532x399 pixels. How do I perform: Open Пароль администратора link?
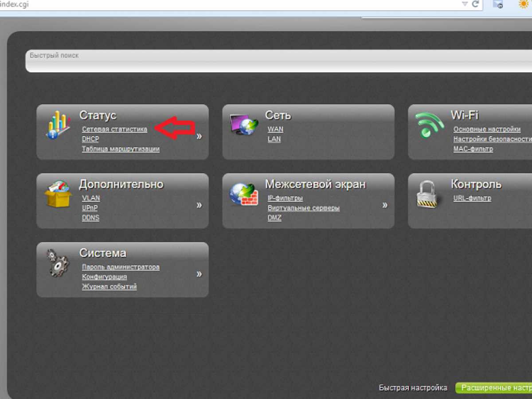121,267
